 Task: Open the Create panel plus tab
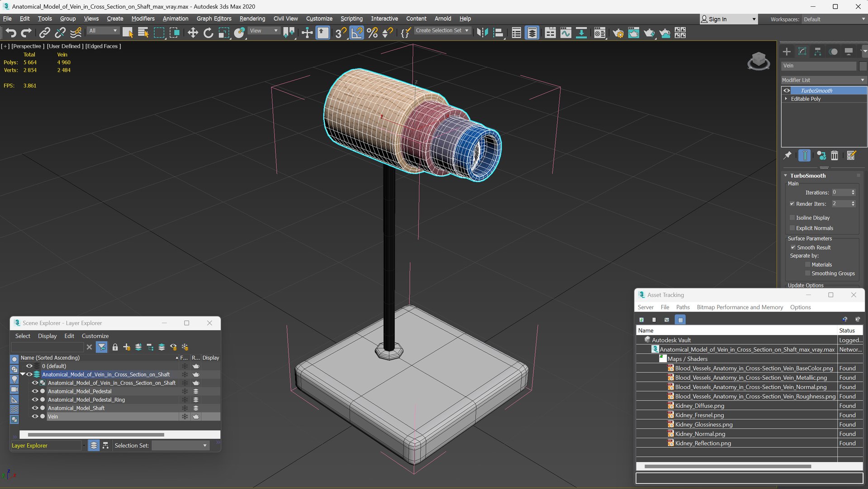[x=787, y=52]
